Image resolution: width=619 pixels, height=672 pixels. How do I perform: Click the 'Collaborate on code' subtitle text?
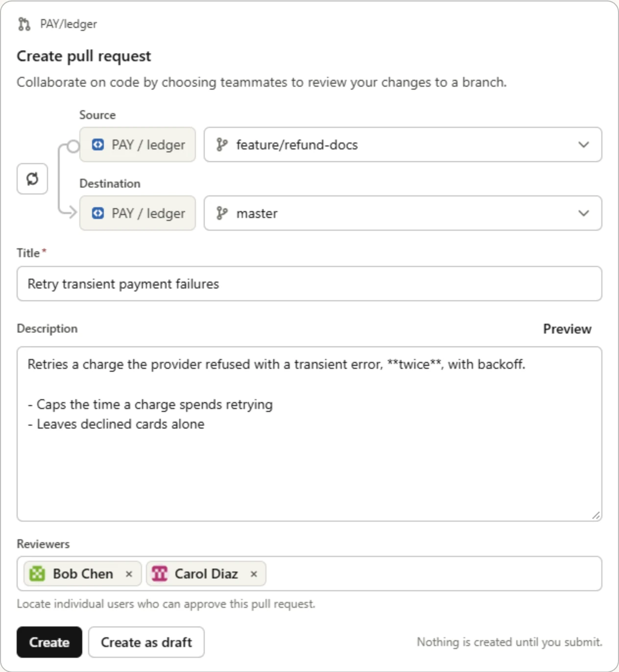tap(262, 82)
